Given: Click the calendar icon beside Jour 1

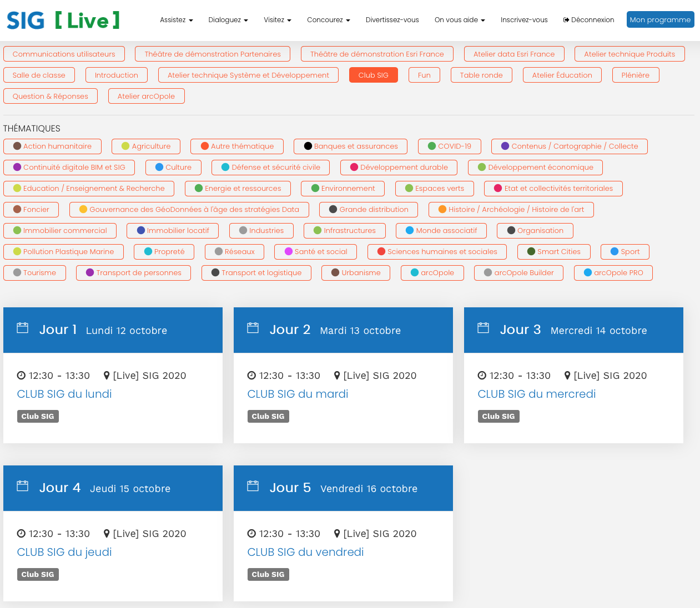Looking at the screenshot, I should click(23, 328).
